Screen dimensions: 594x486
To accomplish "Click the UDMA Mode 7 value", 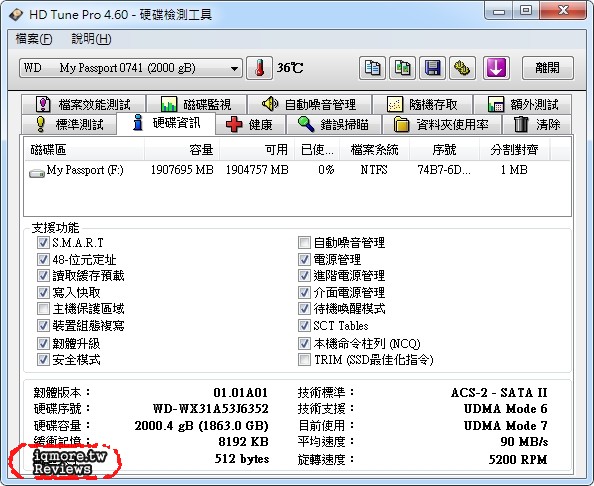I will (x=506, y=425).
